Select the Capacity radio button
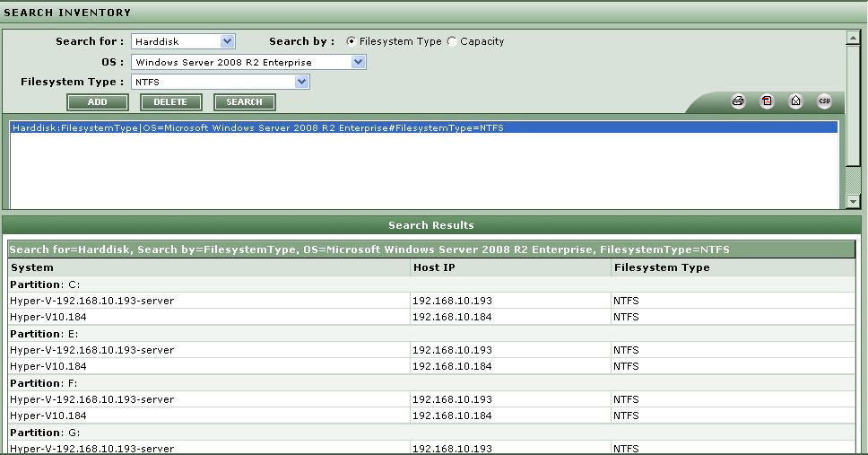 click(452, 41)
